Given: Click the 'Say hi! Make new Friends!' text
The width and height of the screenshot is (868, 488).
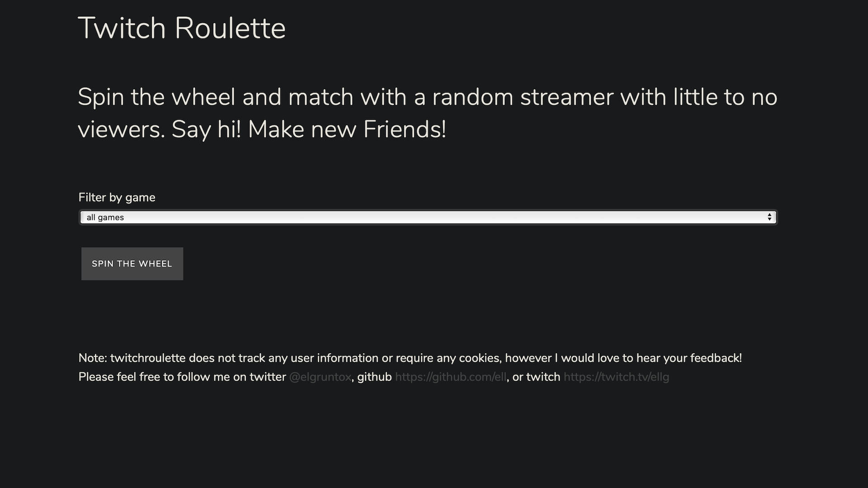Looking at the screenshot, I should point(309,129).
